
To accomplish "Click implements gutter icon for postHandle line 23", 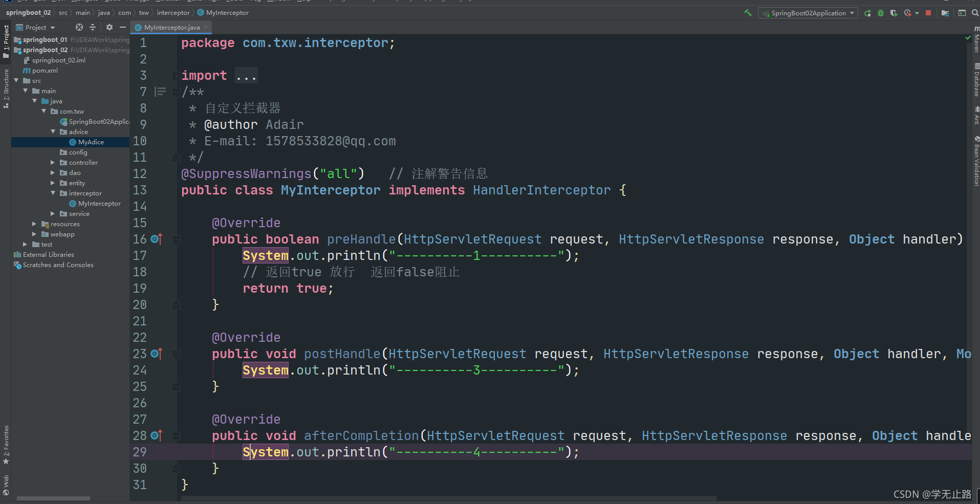I will pyautogui.click(x=157, y=354).
